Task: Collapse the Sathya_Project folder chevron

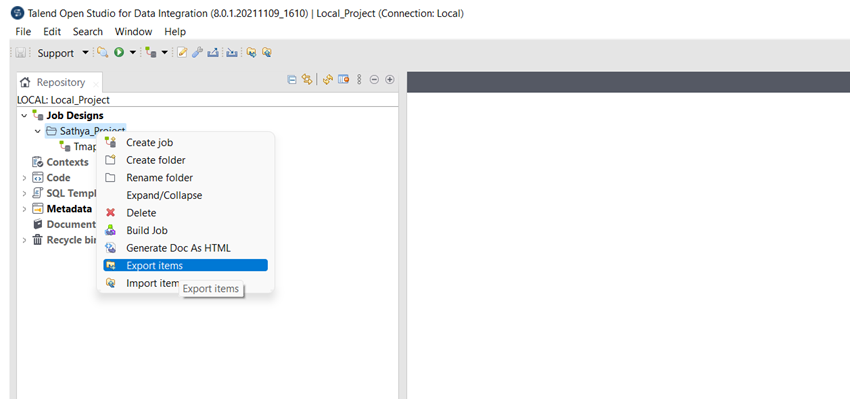Action: tap(37, 131)
